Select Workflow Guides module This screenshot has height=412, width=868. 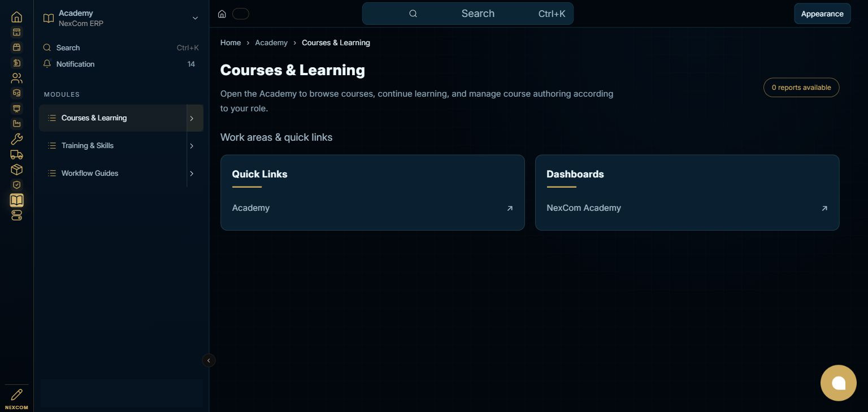point(113,174)
